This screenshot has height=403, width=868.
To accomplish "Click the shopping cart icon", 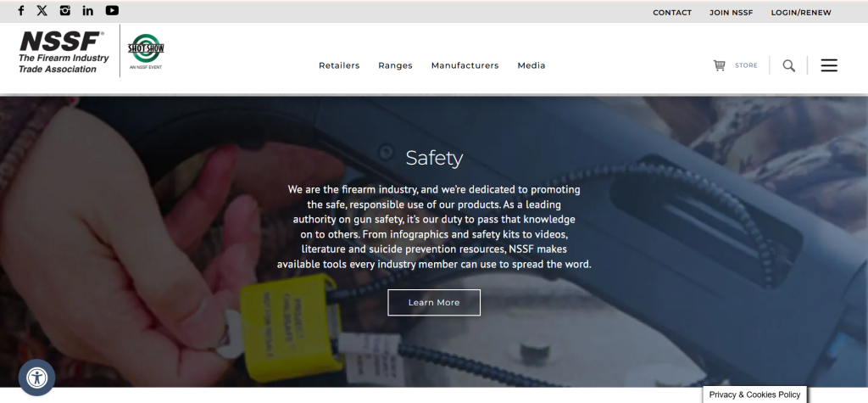I will pos(719,65).
